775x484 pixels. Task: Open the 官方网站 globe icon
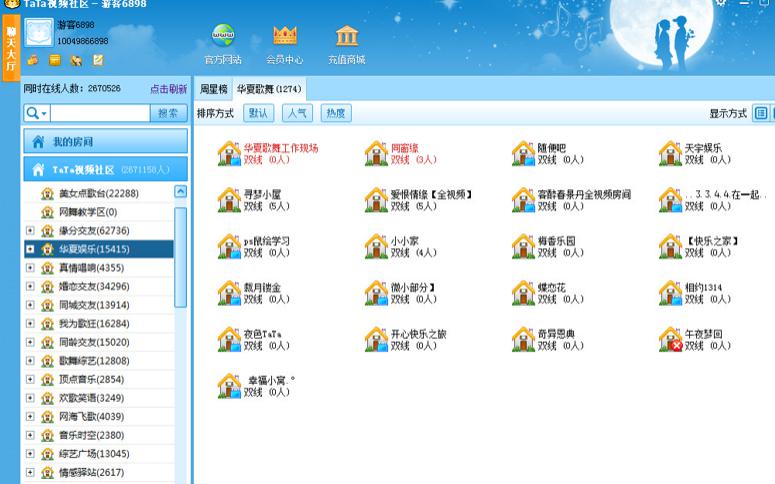pos(223,35)
